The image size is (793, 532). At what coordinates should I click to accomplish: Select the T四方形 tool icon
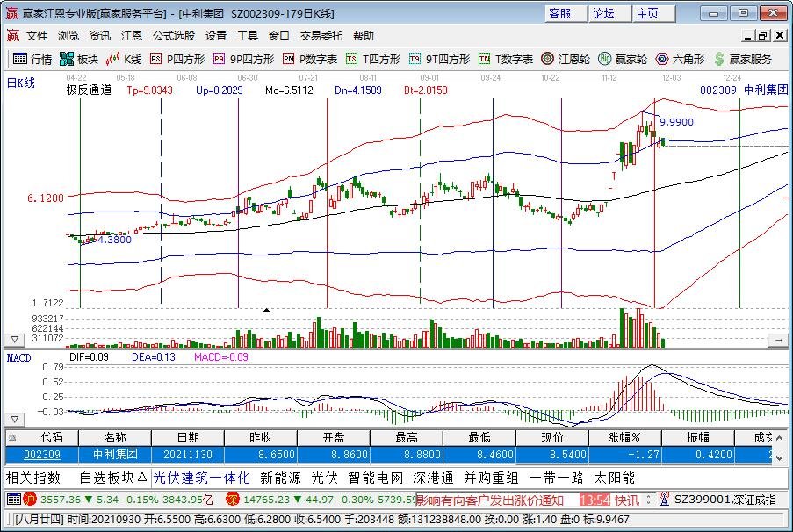351,59
